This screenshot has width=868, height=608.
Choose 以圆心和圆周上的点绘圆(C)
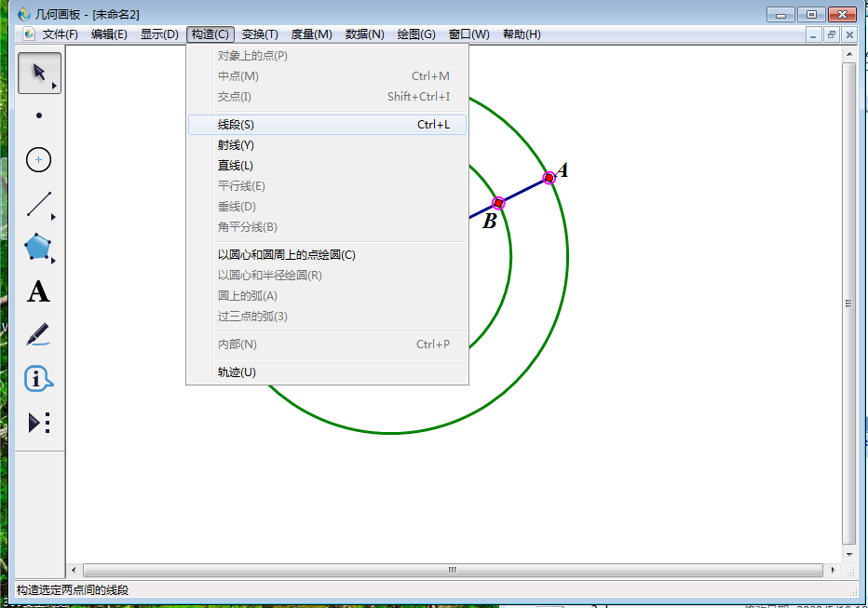tap(327, 254)
